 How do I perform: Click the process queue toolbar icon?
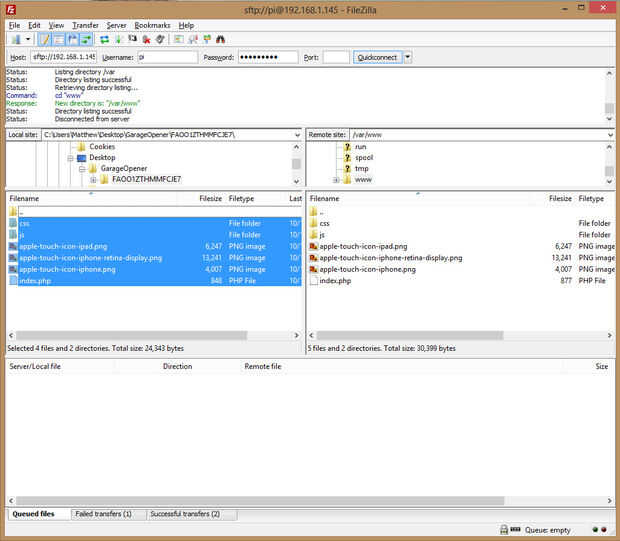[x=118, y=39]
